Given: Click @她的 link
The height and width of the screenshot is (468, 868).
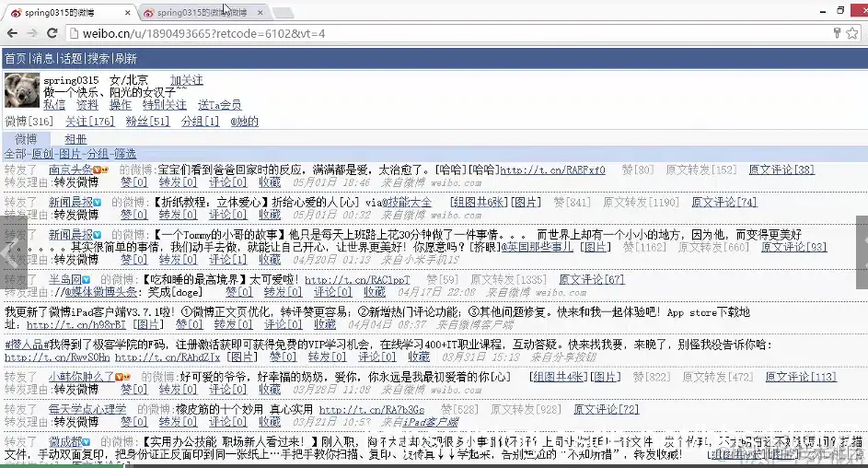Looking at the screenshot, I should tap(245, 122).
